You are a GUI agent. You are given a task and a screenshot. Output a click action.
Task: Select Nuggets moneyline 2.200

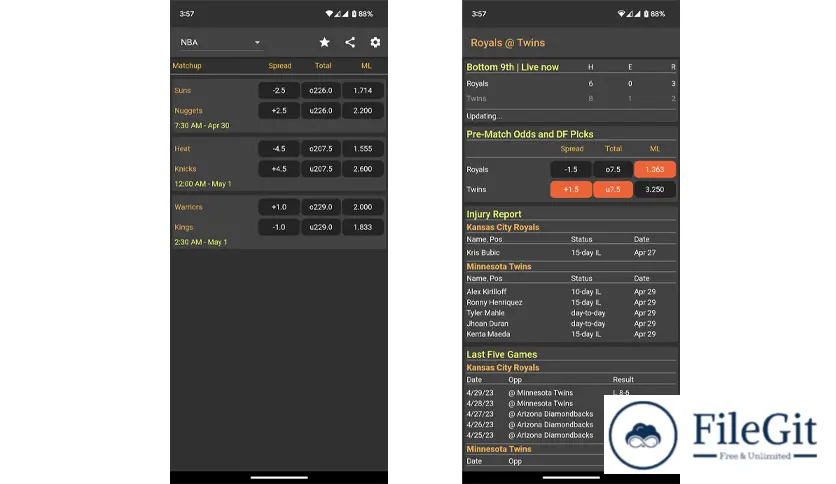[362, 111]
